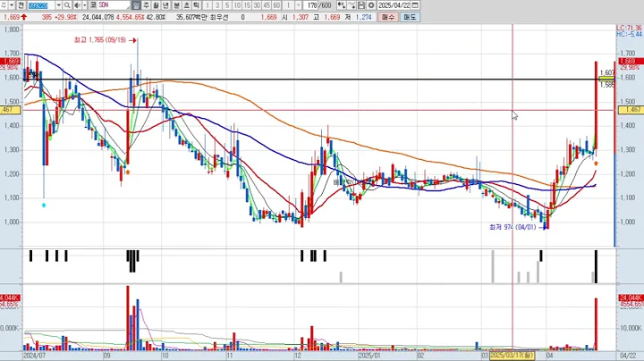The image size is (644, 361).
Task: Select the tick (틱) chart period
Action: click(x=196, y=5)
